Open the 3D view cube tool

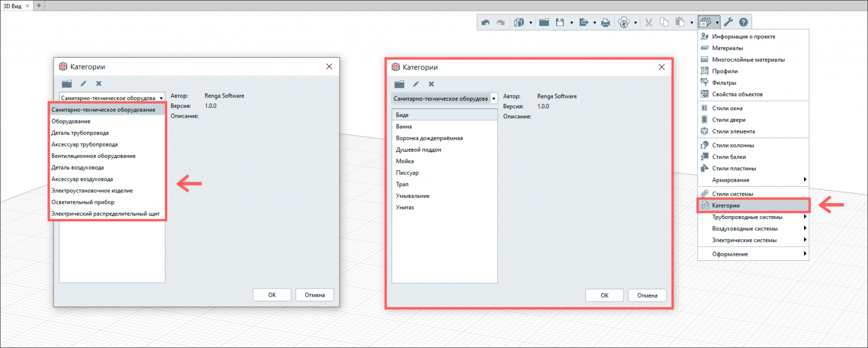point(519,23)
